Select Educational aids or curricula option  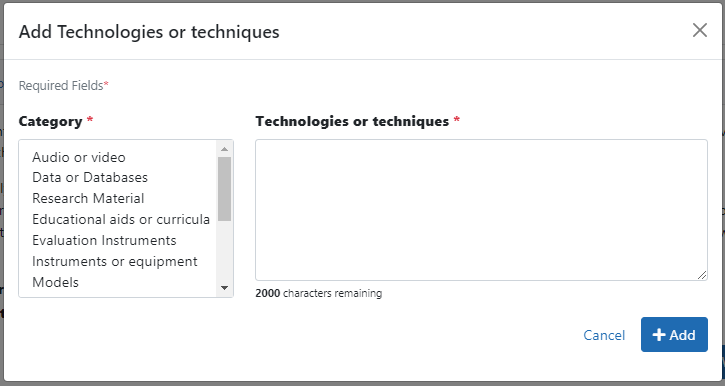pos(118,219)
